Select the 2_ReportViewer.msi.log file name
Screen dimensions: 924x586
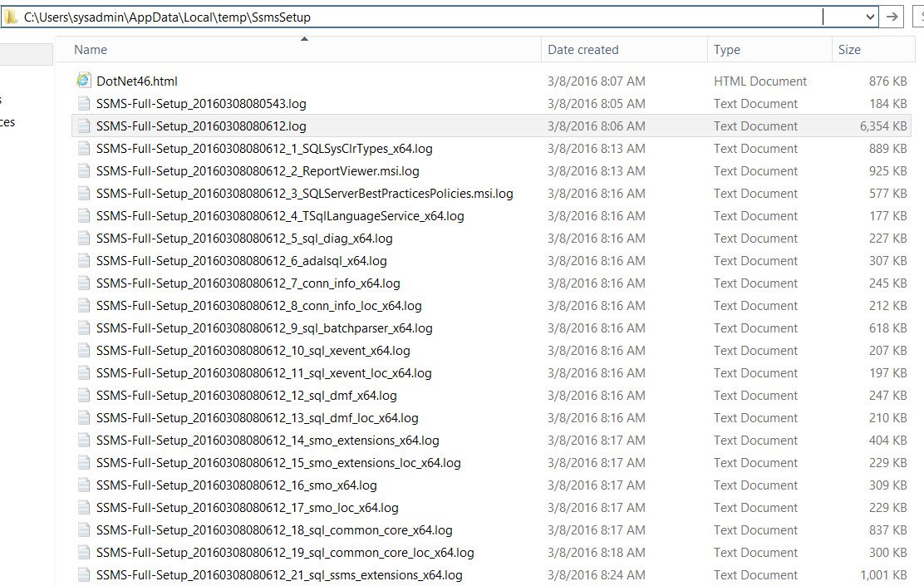(x=258, y=171)
